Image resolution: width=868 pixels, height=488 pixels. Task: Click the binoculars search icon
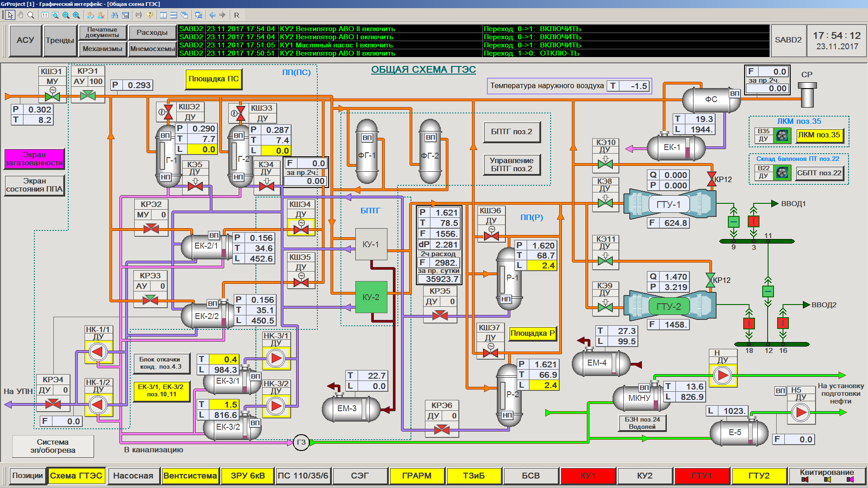point(114,15)
